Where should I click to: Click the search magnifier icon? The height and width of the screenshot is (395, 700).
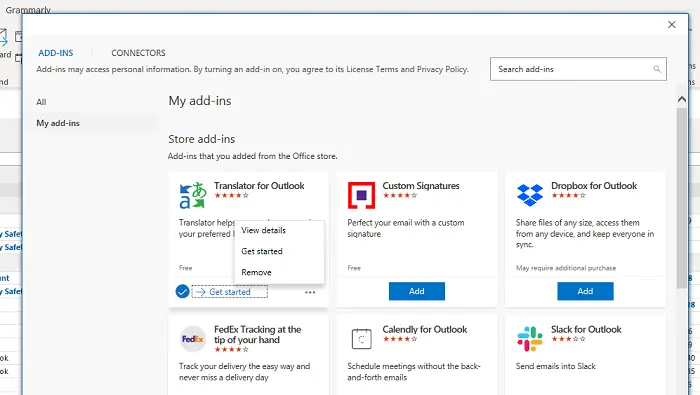tap(657, 69)
